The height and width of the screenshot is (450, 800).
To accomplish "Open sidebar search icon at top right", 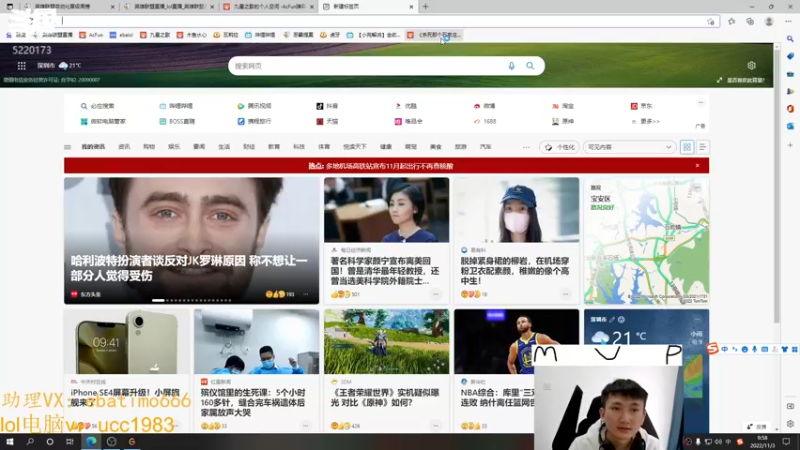I will pyautogui.click(x=790, y=39).
